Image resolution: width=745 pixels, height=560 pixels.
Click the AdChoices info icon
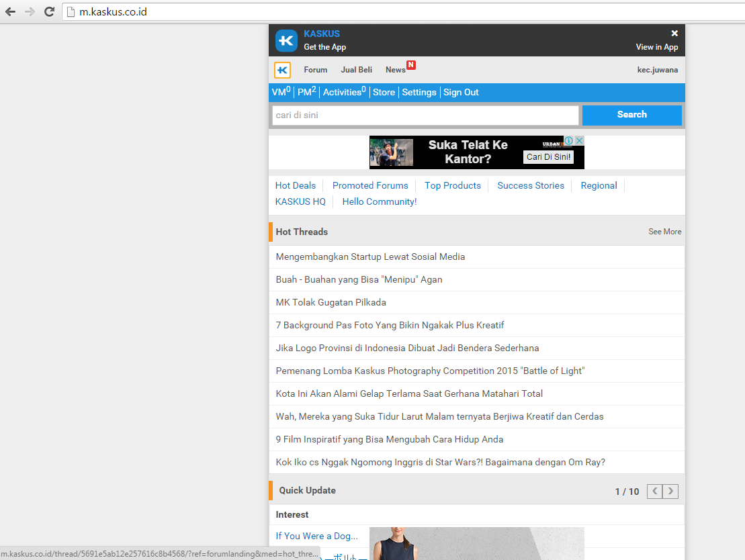(569, 140)
